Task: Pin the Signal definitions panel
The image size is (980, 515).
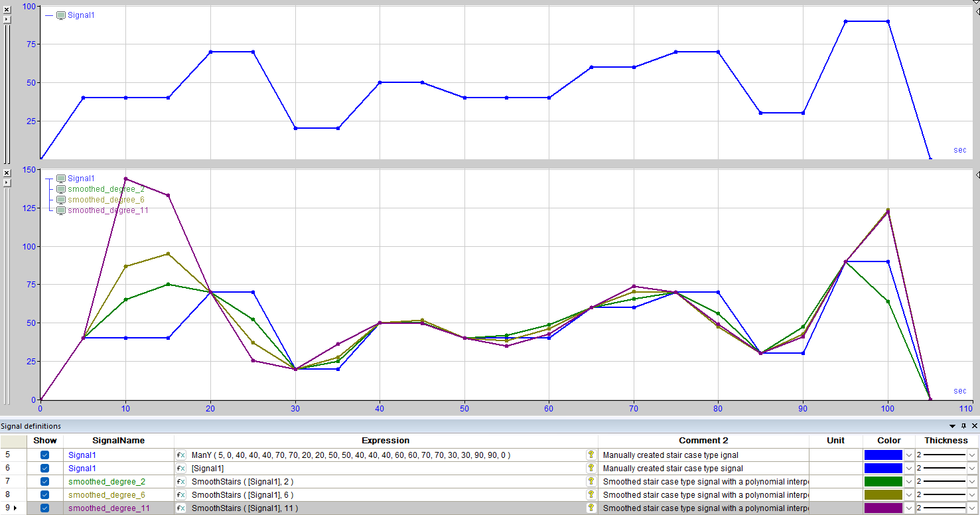Action: (964, 426)
